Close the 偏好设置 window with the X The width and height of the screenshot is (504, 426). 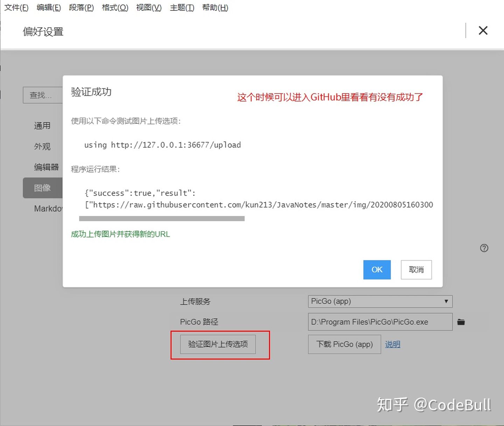(483, 31)
